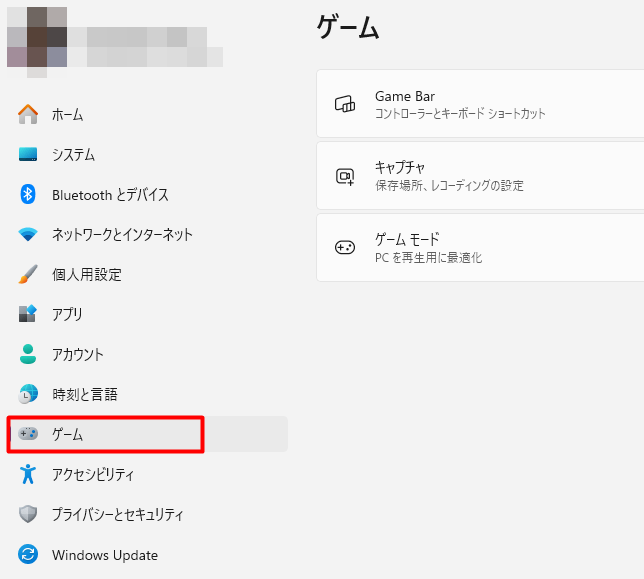Screen dimensions: 644x579
Task: Click コントローラーとキーボード ショートカット description
Action: tap(460, 113)
